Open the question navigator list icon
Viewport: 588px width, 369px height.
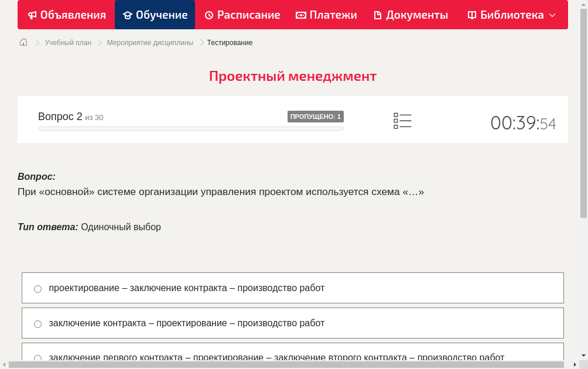click(402, 120)
